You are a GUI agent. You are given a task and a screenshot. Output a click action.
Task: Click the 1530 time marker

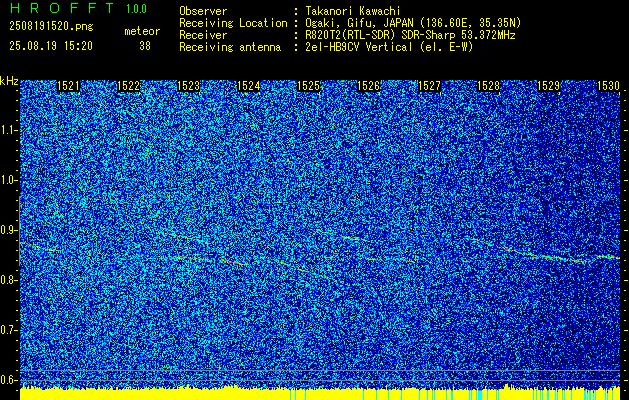coord(609,86)
